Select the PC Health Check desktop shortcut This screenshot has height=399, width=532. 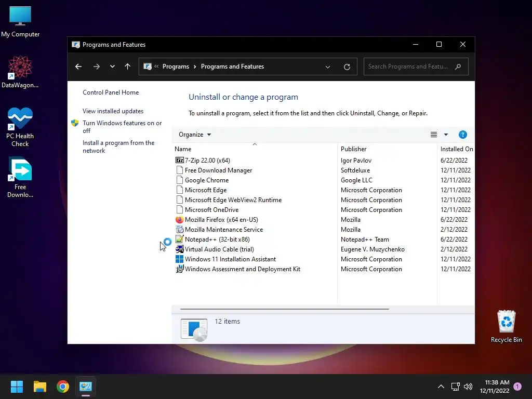coord(20,127)
